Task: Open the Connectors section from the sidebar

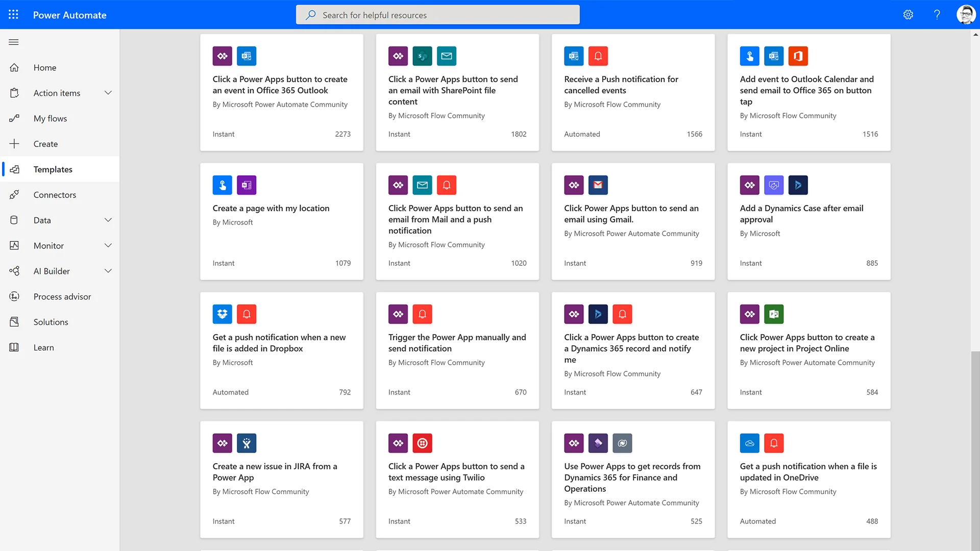Action: 55,194
